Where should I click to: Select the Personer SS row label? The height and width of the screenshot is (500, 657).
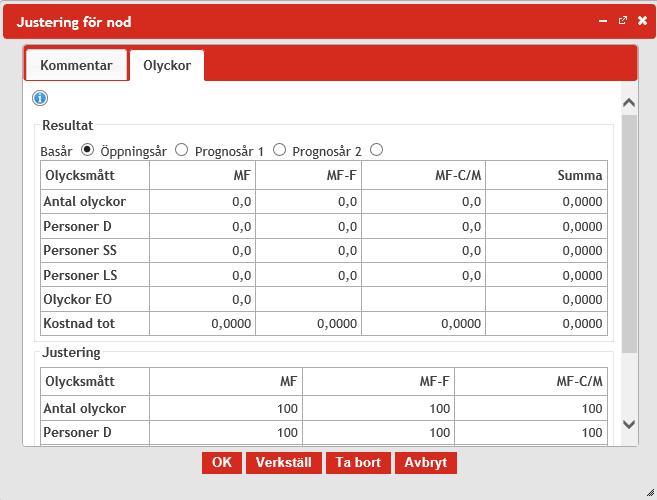80,251
